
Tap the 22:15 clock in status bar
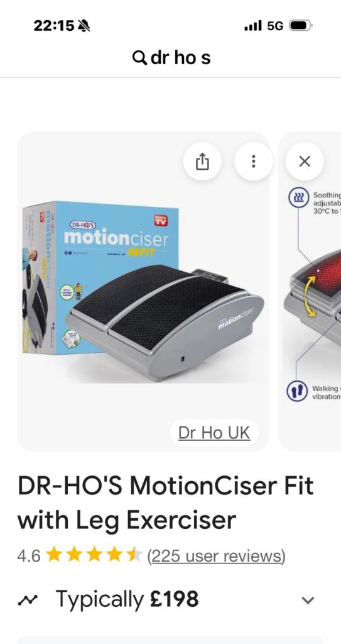pos(54,26)
